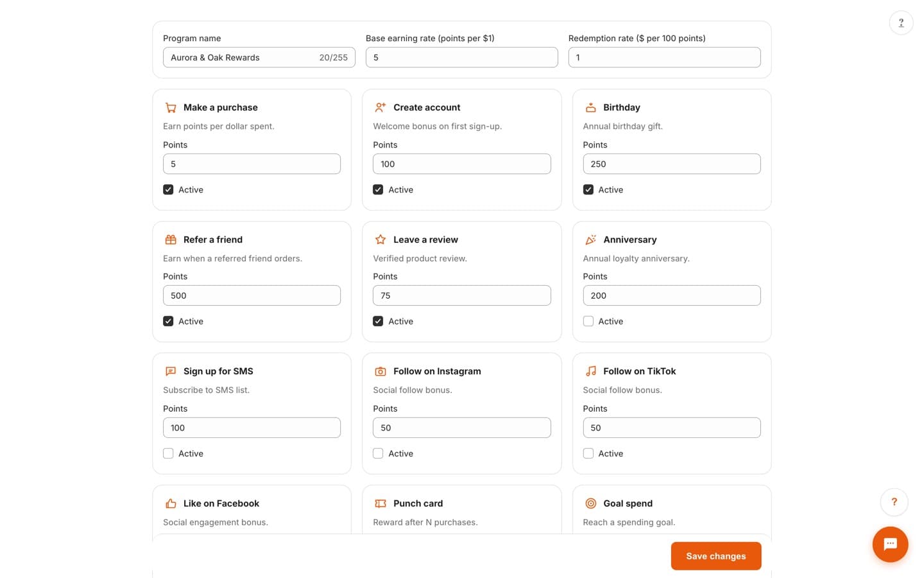
Task: Click 'Earn when a referred friend orders.' text
Action: point(233,258)
